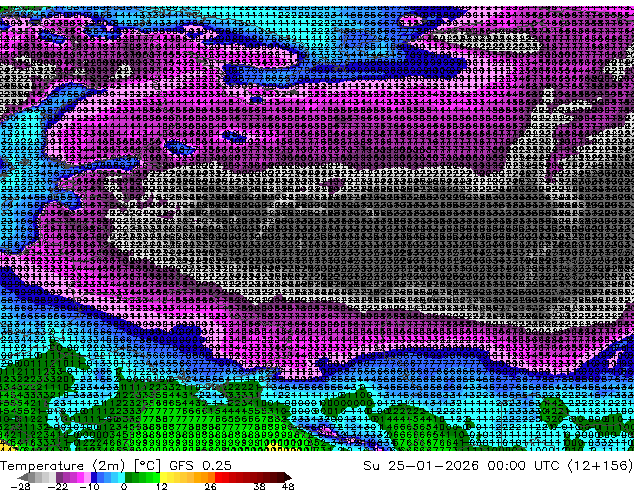Click the cyan legend swatch left of 0
This screenshot has width=634, height=490.
pos(121,477)
